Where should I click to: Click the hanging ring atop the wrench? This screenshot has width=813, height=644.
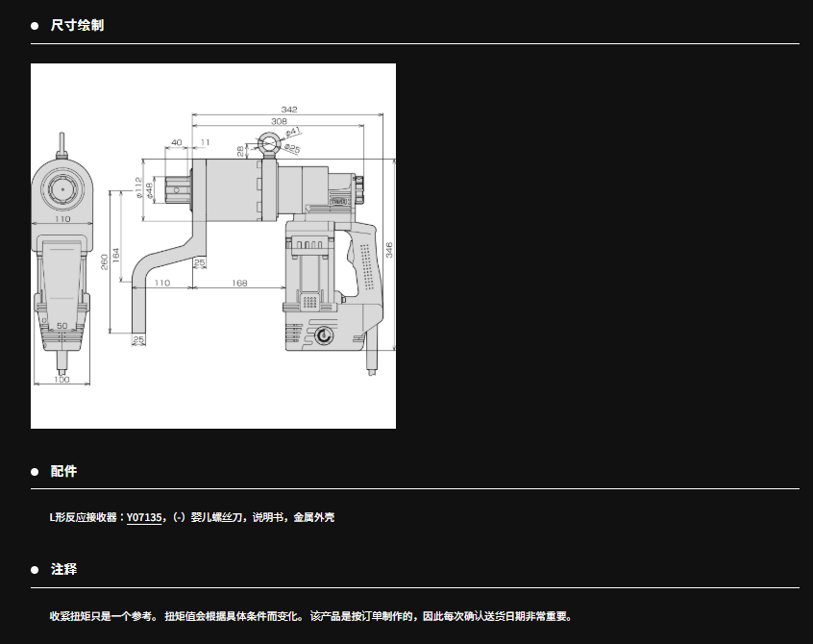click(x=268, y=146)
